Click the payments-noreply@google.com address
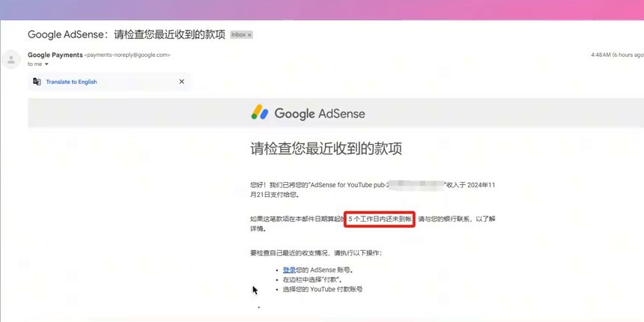 (x=127, y=55)
